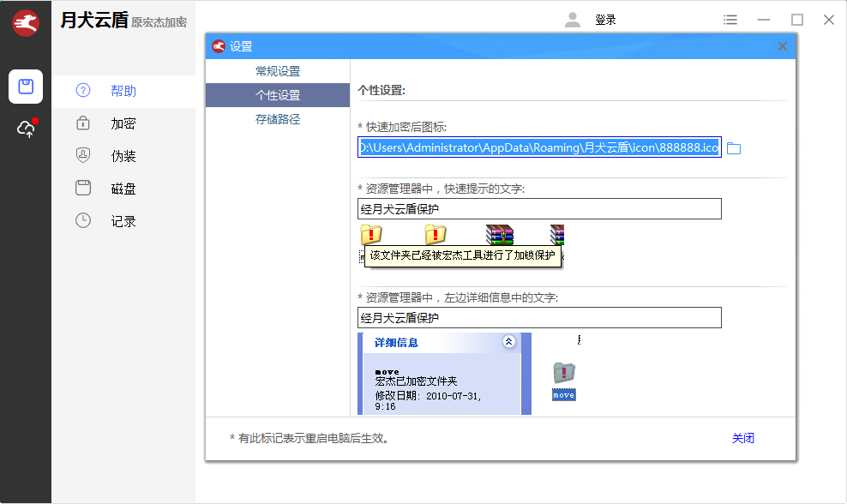Click the Moon Dog Shield logo icon
The image size is (847, 504).
click(26, 22)
